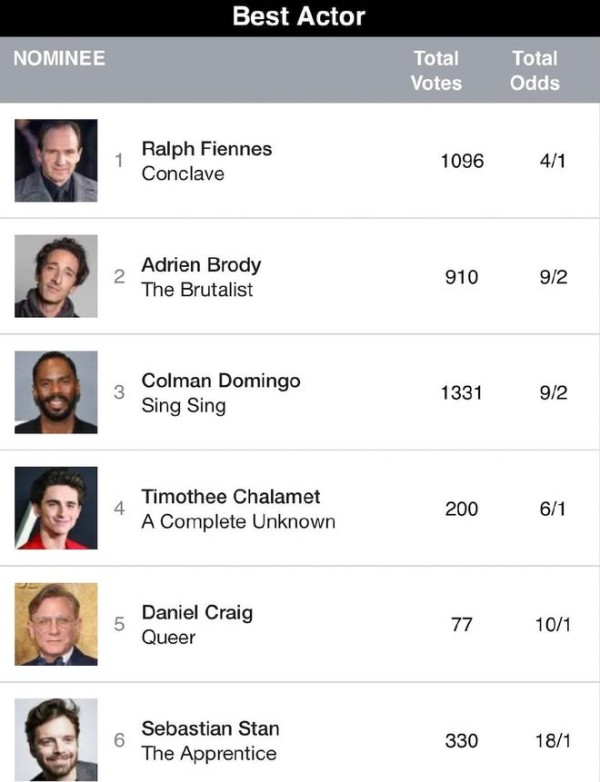Select the 18/1 odds for Sebastian Stan
The height and width of the screenshot is (782, 600).
553,741
